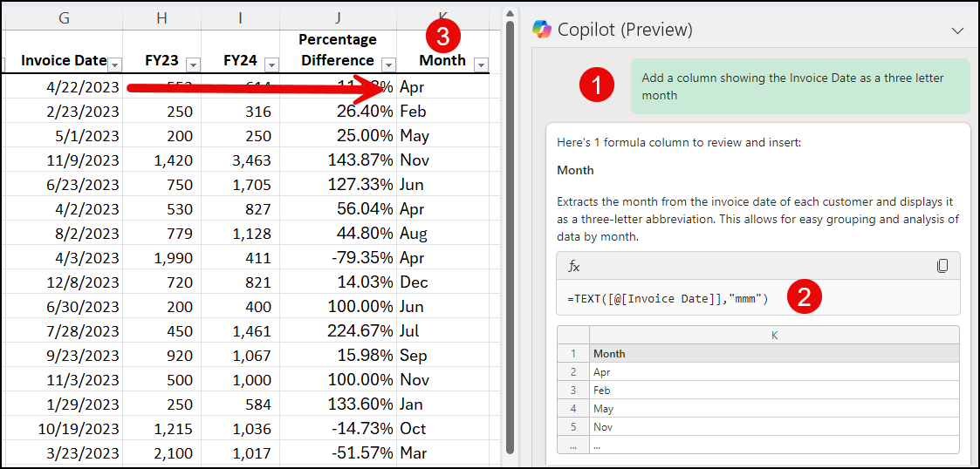
Task: Select the Month header cell
Action: pos(443,51)
